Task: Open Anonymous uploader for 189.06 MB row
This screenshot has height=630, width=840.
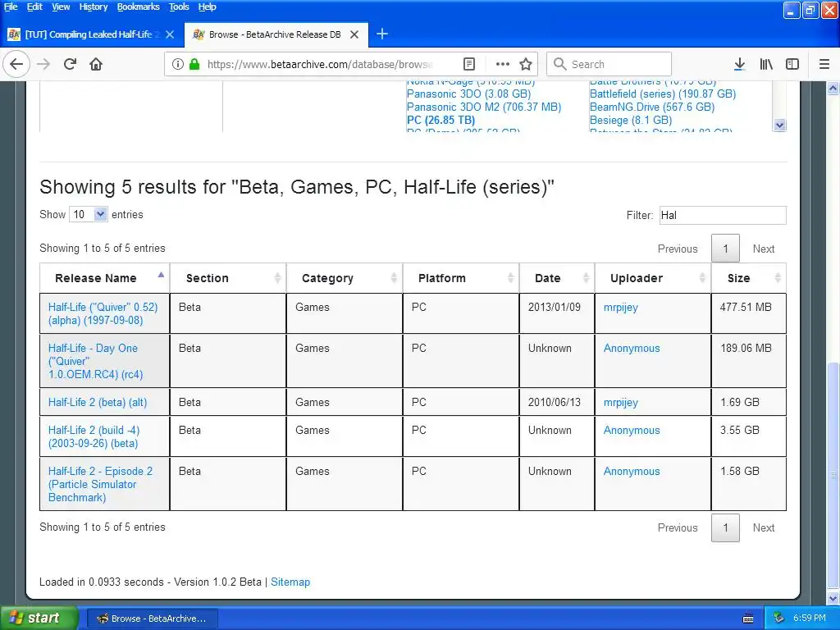Action: tap(632, 348)
